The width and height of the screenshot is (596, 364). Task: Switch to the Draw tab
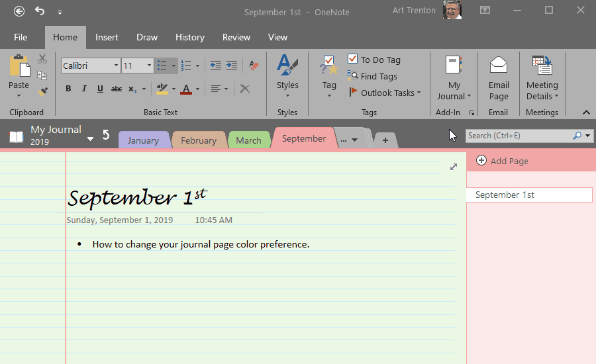click(x=147, y=37)
